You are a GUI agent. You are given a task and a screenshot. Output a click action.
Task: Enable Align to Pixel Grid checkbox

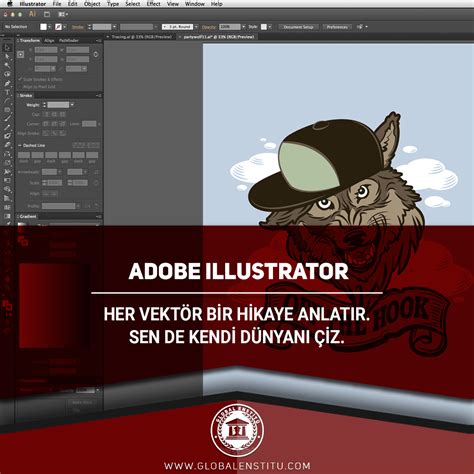tap(20, 87)
